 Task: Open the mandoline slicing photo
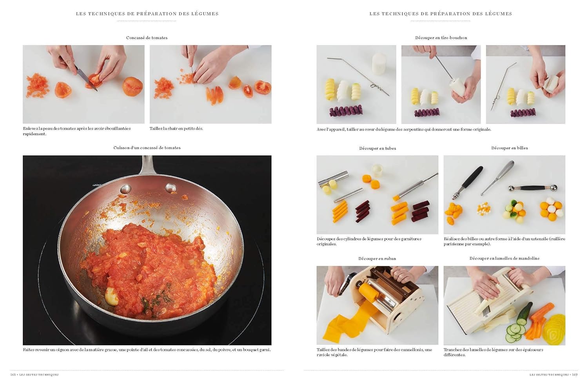click(505, 305)
